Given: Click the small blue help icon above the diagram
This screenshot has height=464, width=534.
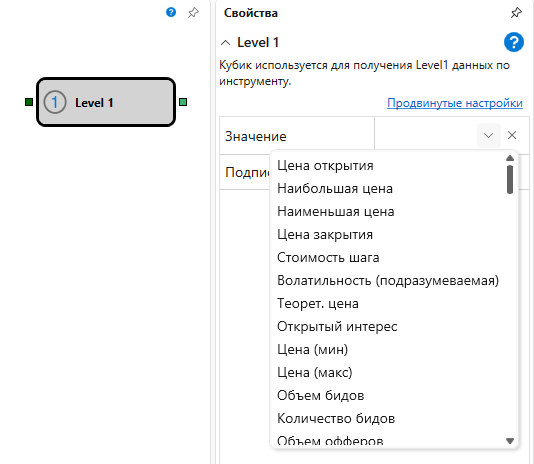Looking at the screenshot, I should click(x=171, y=12).
